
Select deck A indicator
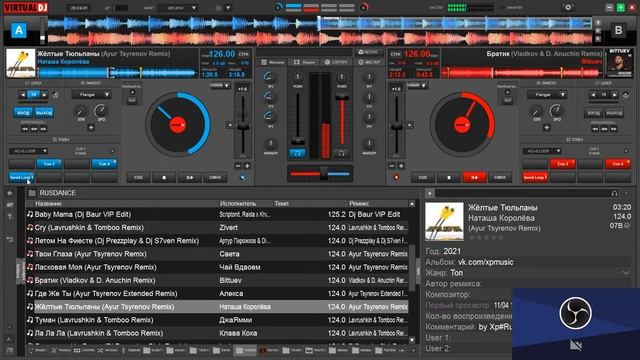18,30
